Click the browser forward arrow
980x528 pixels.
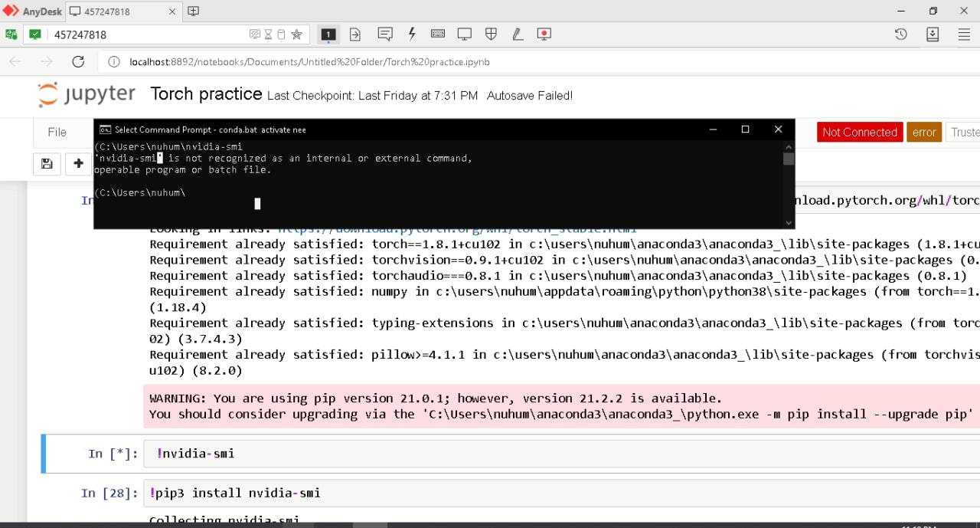coord(47,61)
